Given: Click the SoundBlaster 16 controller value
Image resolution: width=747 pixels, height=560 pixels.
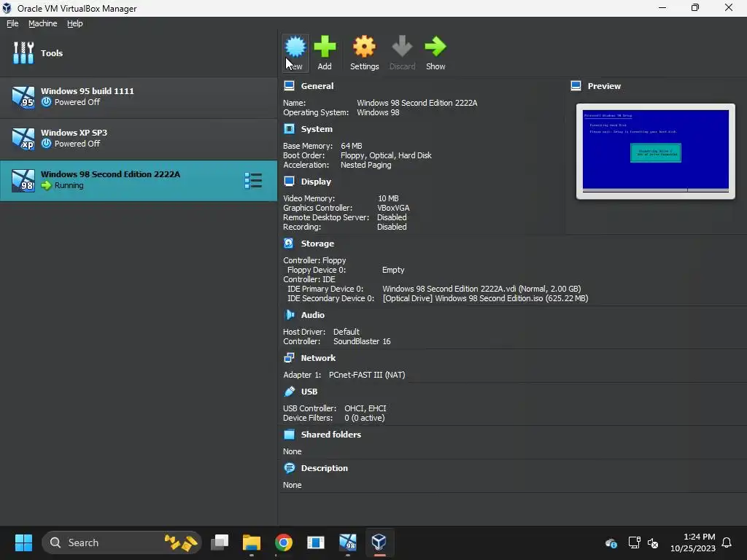Looking at the screenshot, I should [x=362, y=341].
